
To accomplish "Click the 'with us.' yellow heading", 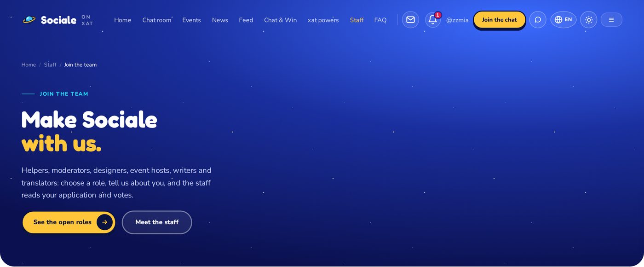I will click(61, 144).
